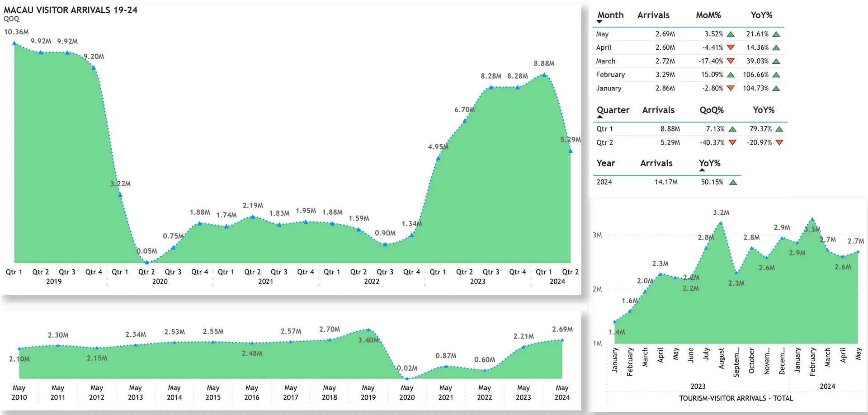Viewport: 868px width, 415px height.
Task: Click the sort arrow under the Quarter header
Action: (x=600, y=117)
